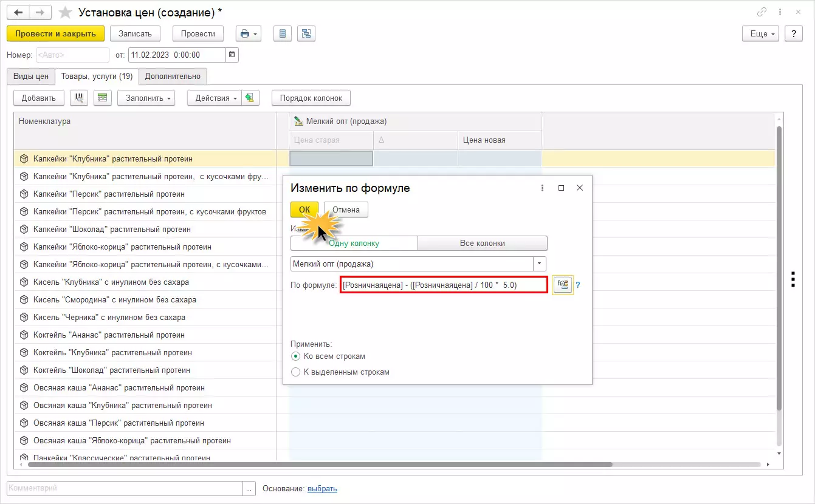Click the box icon of Коктейль "Ананас" row
This screenshot has width=815, height=504.
pyautogui.click(x=24, y=335)
